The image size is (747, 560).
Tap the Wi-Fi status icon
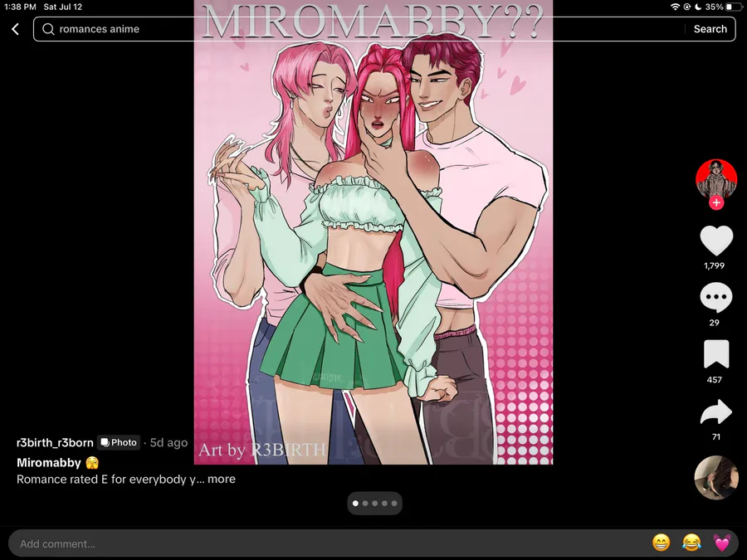[x=675, y=7]
